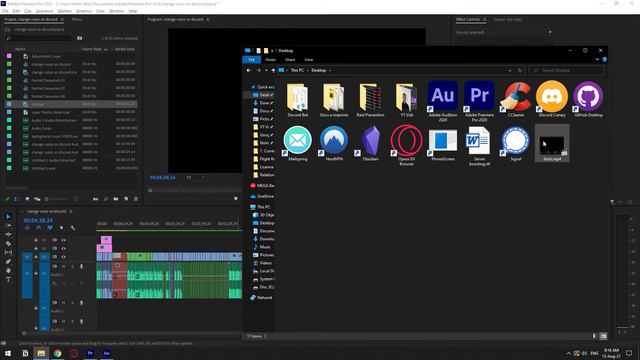The width and height of the screenshot is (640, 360).
Task: Open Mailspring shortcut
Action: (x=298, y=143)
